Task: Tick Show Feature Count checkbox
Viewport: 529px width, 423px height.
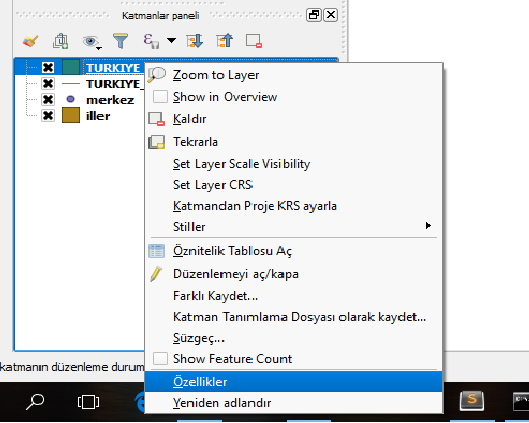Action: pos(160,359)
